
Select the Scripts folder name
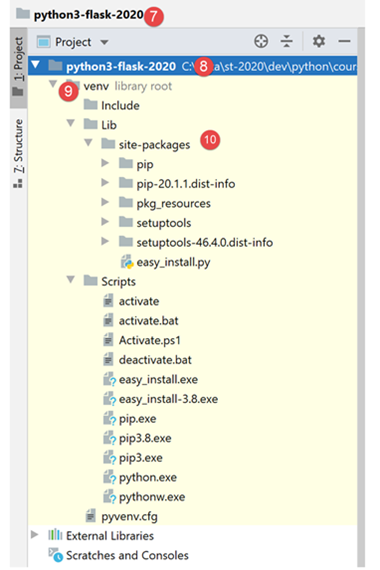(x=119, y=282)
